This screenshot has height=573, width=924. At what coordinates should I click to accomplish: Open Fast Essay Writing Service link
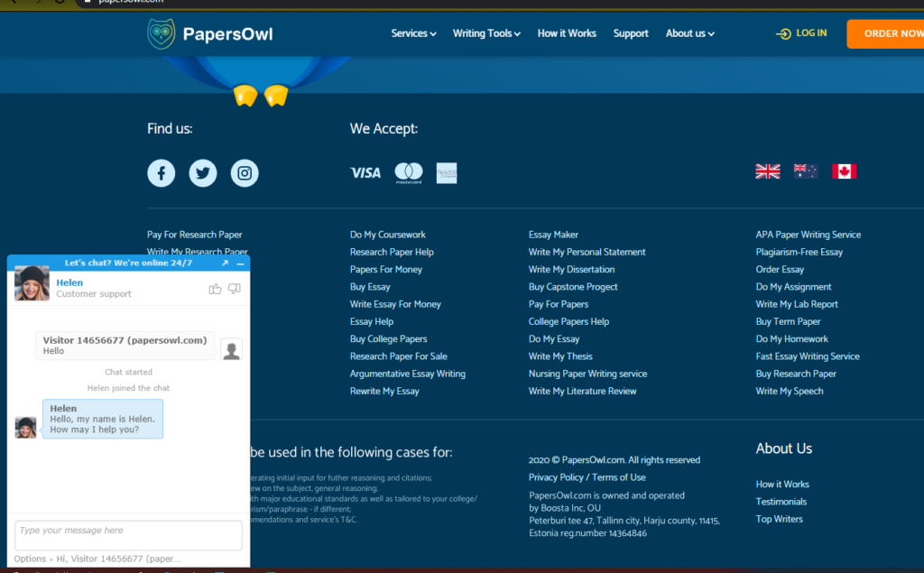pyautogui.click(x=808, y=356)
